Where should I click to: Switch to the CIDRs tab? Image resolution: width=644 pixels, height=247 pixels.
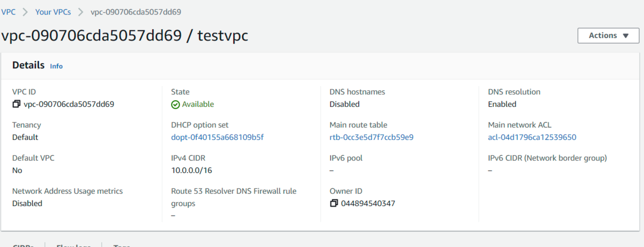pyautogui.click(x=24, y=245)
